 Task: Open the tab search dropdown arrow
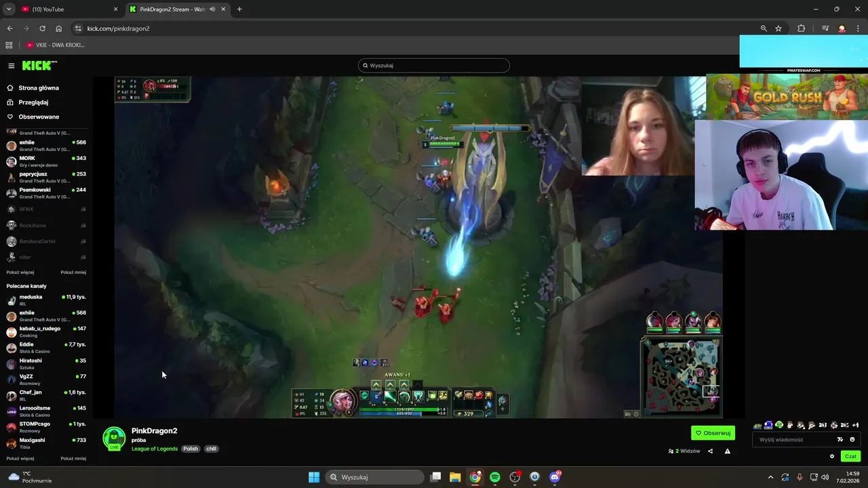(8, 9)
